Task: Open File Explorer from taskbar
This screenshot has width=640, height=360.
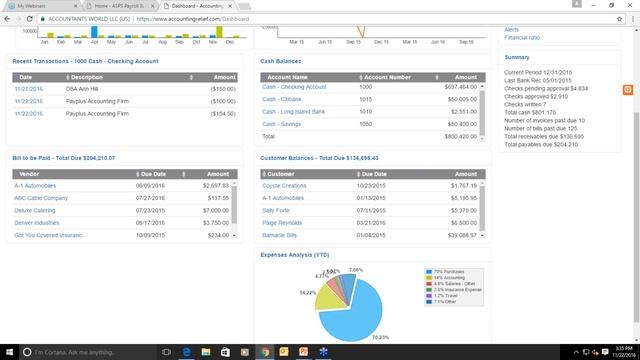Action: pos(206,352)
